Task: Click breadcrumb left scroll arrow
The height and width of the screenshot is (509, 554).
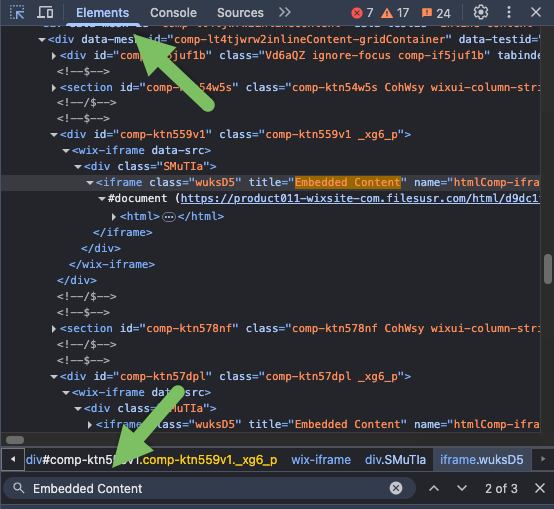Action: pyautogui.click(x=13, y=459)
